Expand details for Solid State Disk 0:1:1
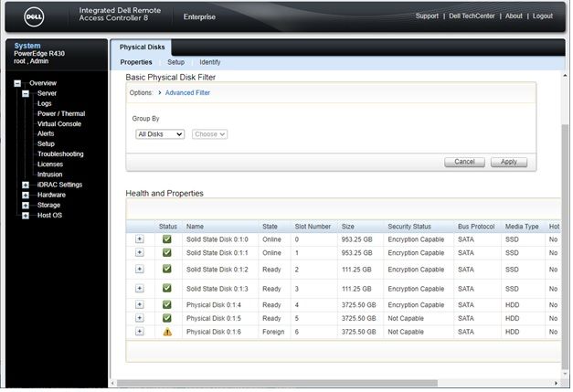Screen dimensions: 573x392 point(139,252)
